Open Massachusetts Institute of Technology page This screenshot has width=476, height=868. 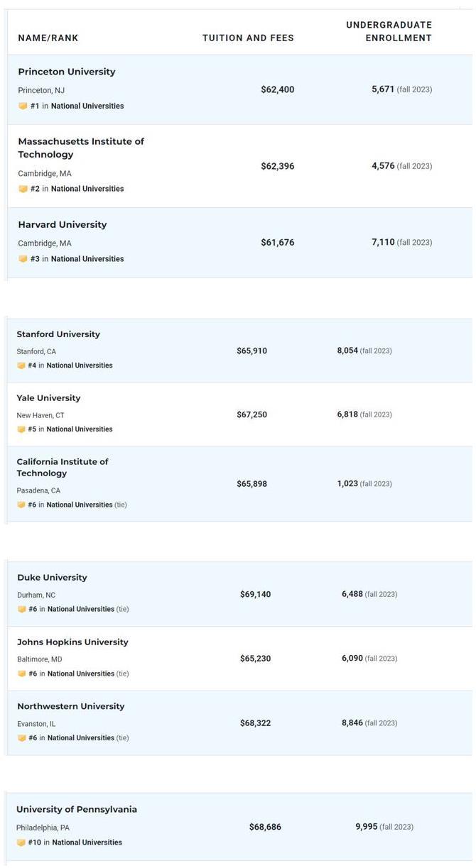click(x=81, y=148)
